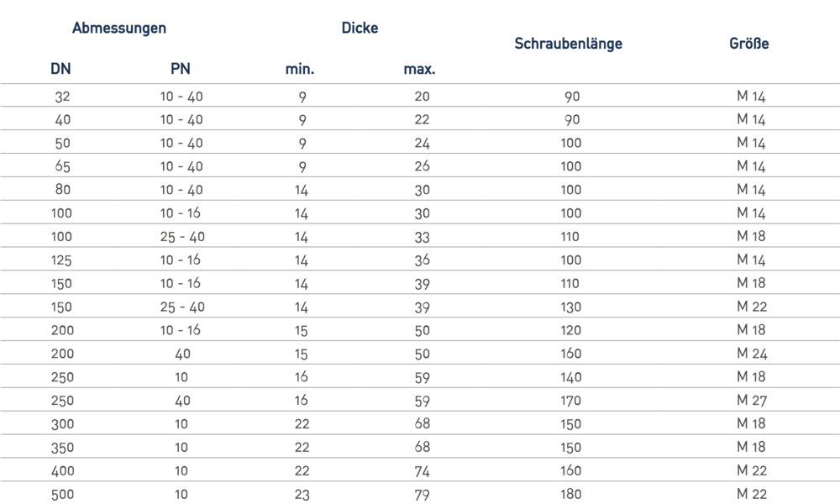Click the Dicke column group header
840x504 pixels.
click(x=360, y=28)
